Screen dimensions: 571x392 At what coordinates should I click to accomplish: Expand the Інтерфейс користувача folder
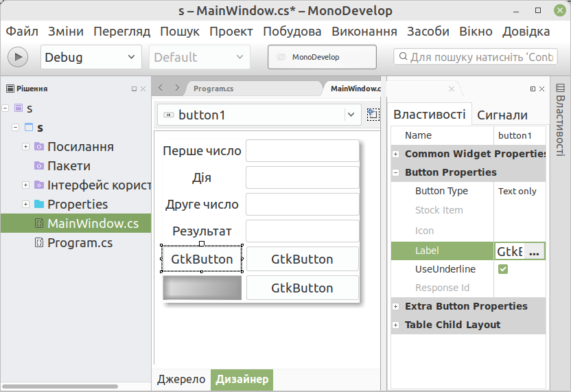coord(25,185)
